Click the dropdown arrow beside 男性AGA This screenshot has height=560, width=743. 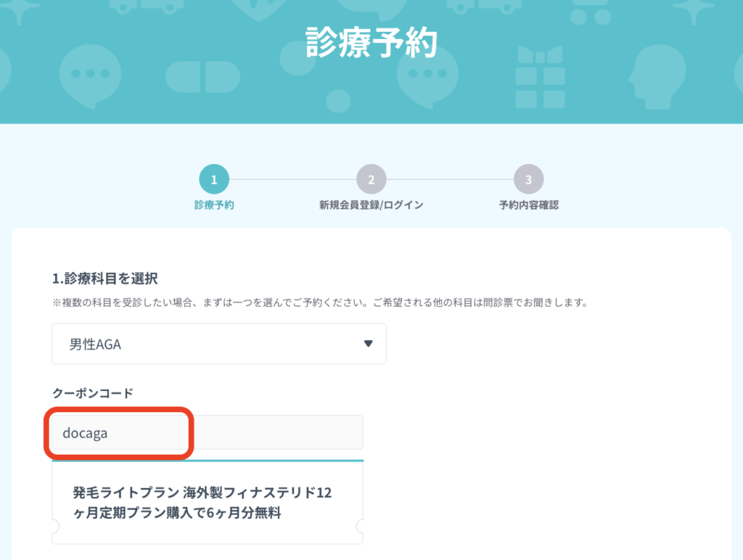(x=368, y=344)
